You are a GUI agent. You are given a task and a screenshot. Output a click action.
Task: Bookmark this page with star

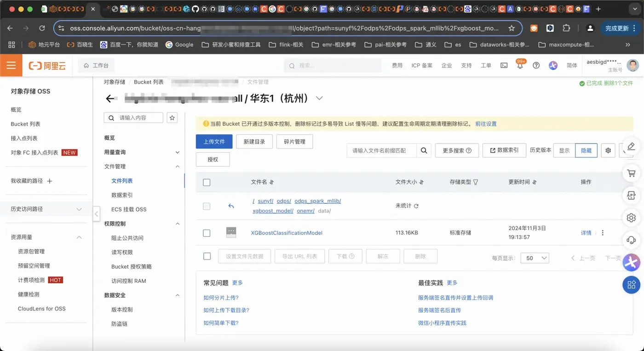511,28
